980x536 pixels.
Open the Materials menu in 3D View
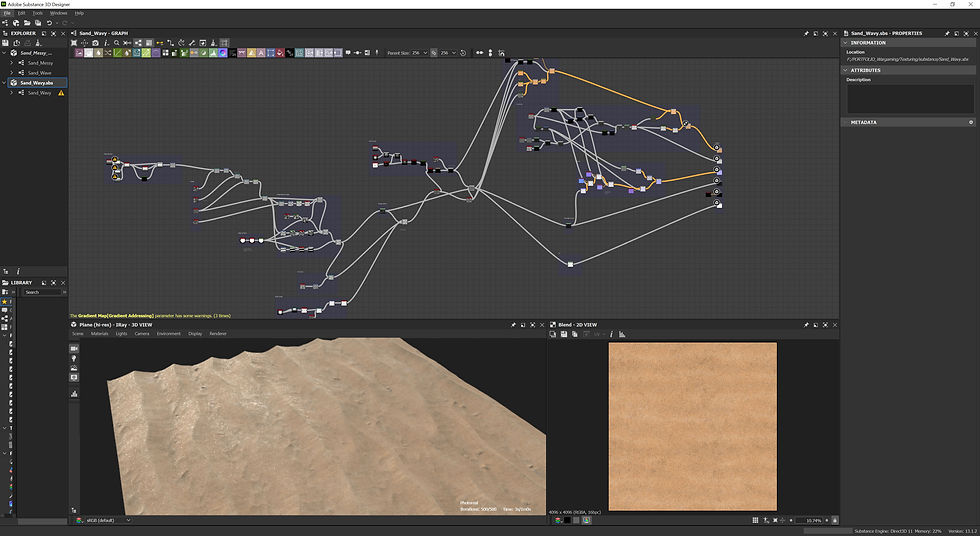click(x=99, y=334)
